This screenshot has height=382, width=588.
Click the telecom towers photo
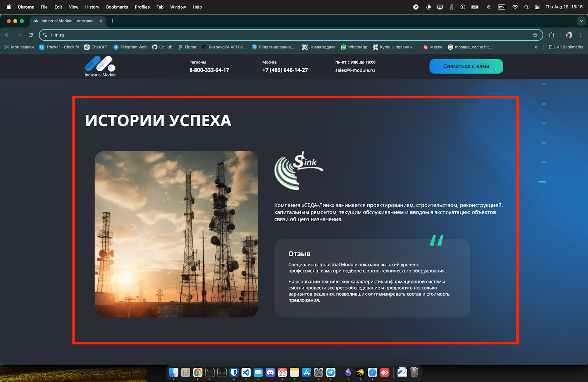(x=176, y=234)
